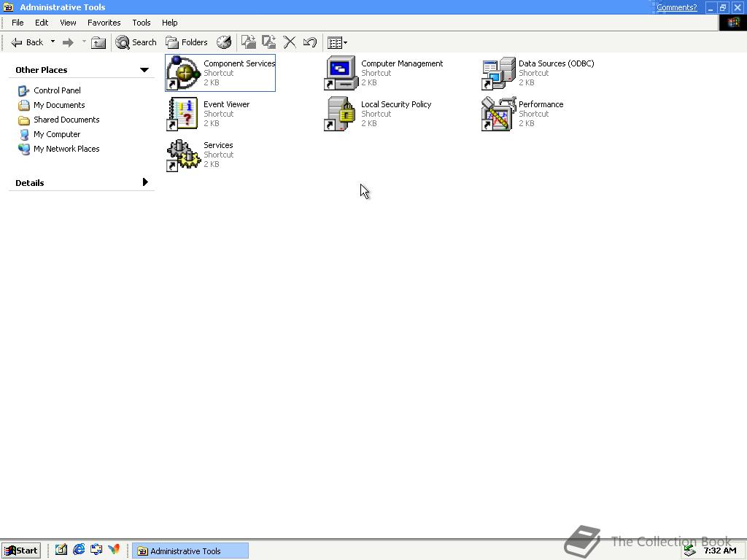Open the Views dropdown button
This screenshot has height=560, width=747.
pos(337,42)
